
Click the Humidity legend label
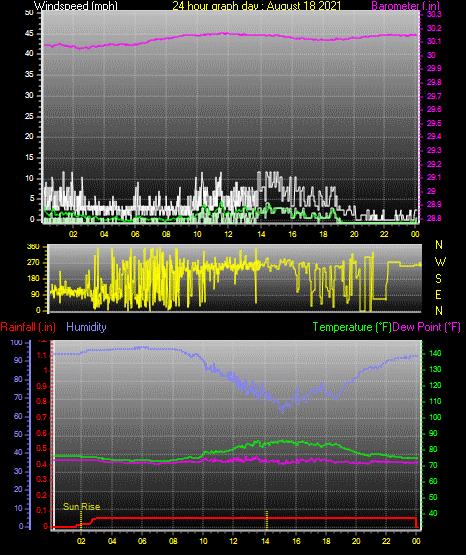click(86, 327)
